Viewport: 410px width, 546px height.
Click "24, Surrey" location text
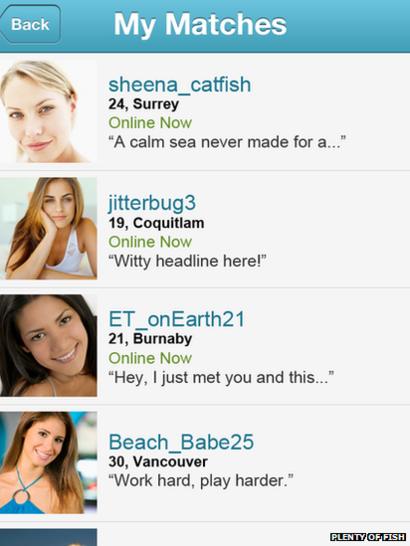144,104
